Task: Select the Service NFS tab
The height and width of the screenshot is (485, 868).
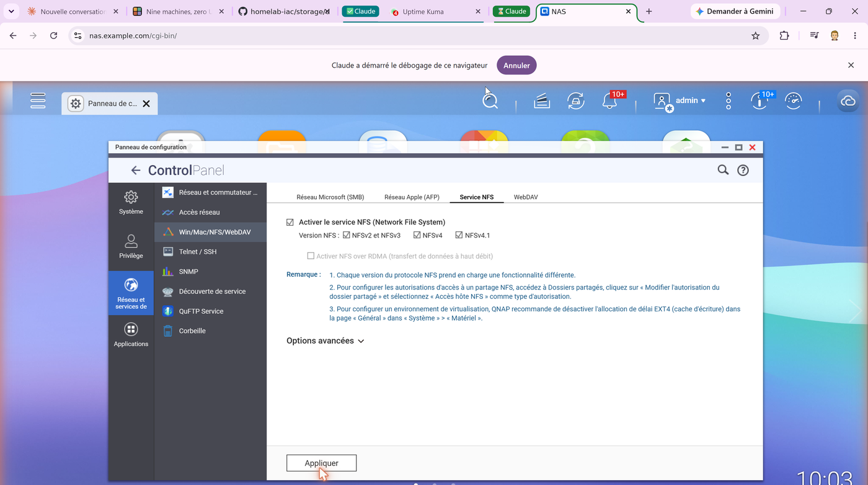Action: click(477, 197)
